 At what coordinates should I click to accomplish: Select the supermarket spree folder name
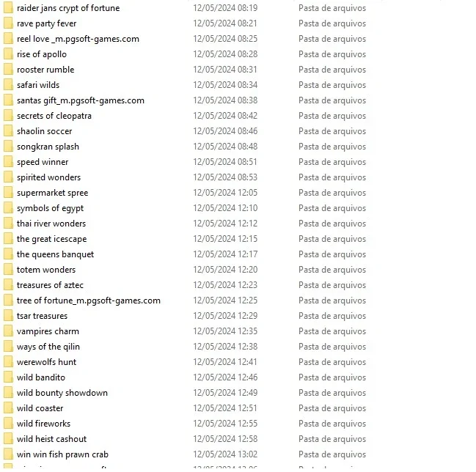[x=53, y=193]
